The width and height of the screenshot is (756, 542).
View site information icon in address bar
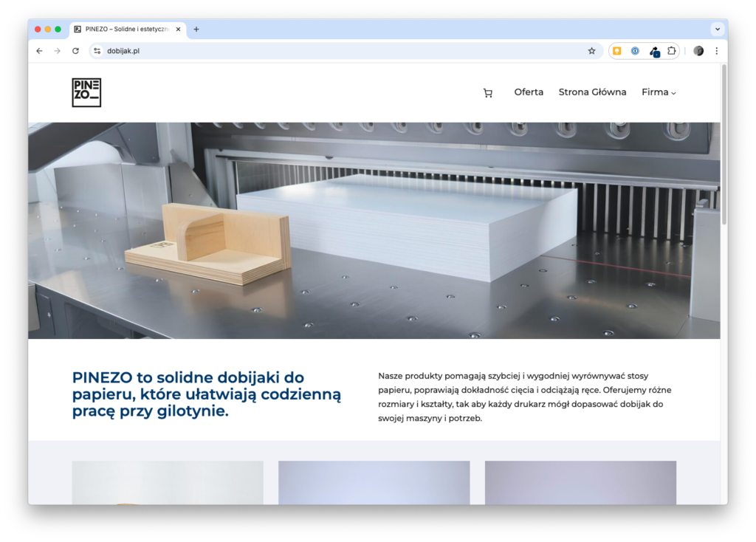coord(97,51)
